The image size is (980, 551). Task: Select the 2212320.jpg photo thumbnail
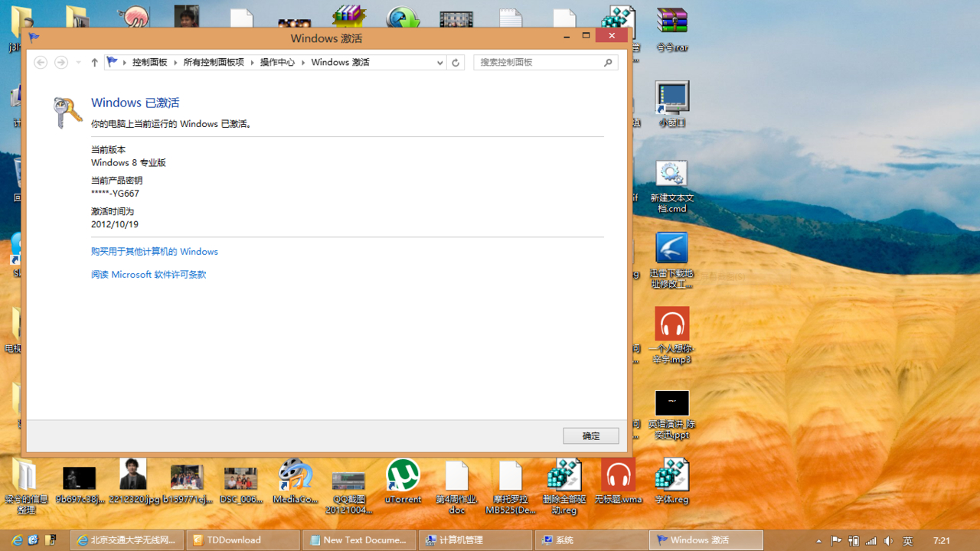(134, 481)
